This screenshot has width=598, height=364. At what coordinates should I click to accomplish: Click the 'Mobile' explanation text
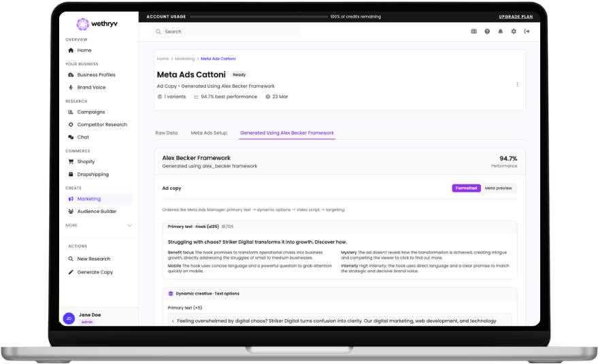click(250, 268)
